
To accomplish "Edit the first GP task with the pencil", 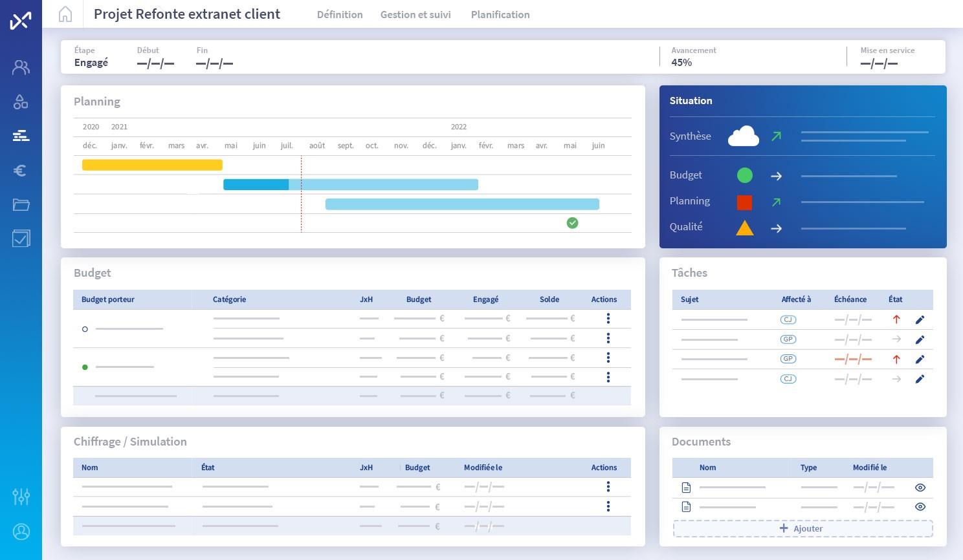I will (920, 339).
